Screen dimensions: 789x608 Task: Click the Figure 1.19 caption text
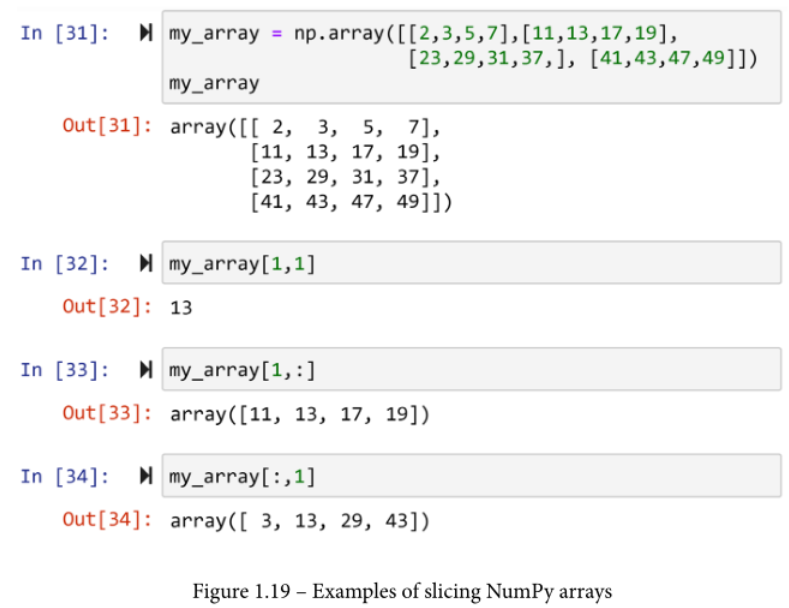point(403,591)
